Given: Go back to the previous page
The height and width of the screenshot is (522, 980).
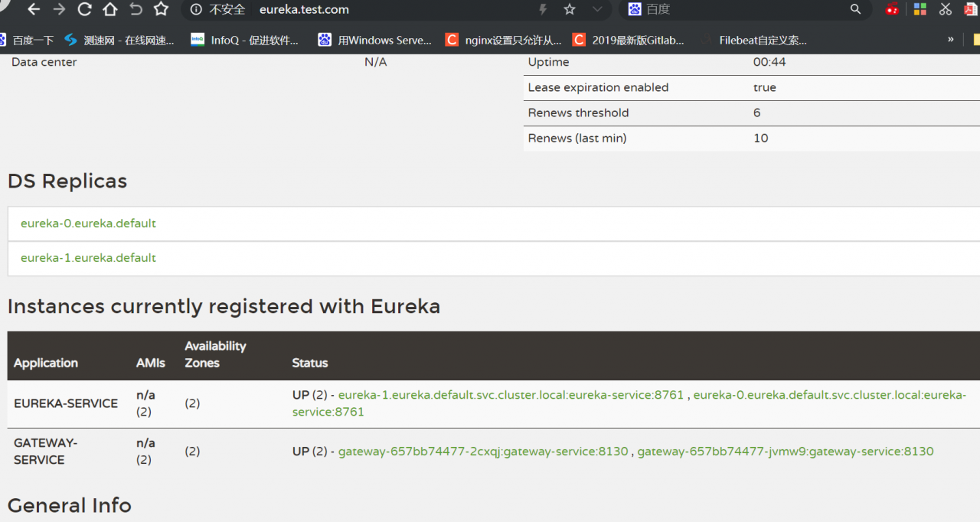Looking at the screenshot, I should (x=33, y=9).
